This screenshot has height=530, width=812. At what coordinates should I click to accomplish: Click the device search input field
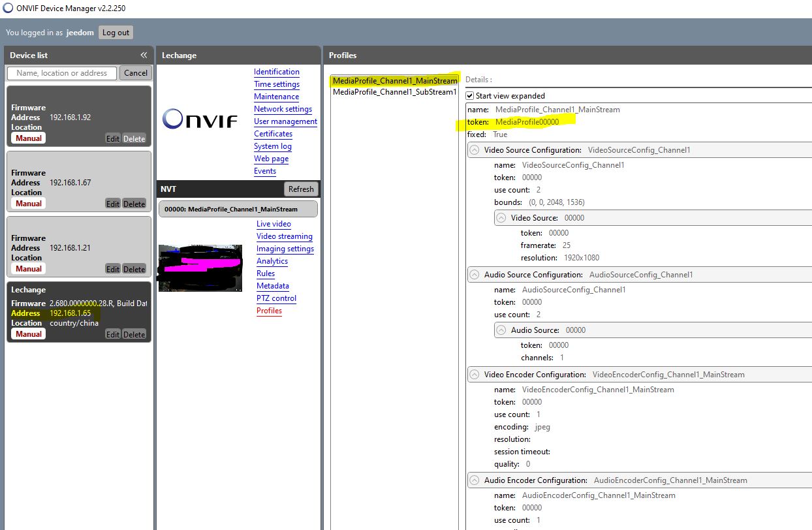[62, 73]
